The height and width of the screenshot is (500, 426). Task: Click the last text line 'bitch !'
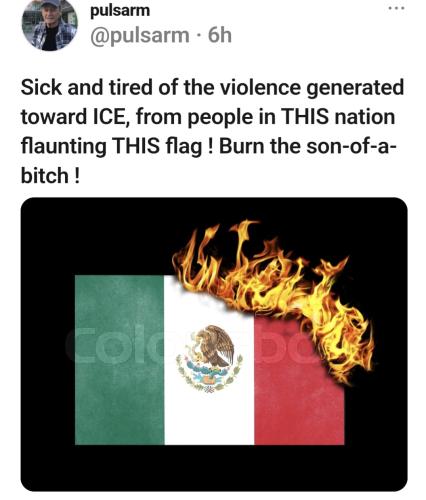[50, 175]
